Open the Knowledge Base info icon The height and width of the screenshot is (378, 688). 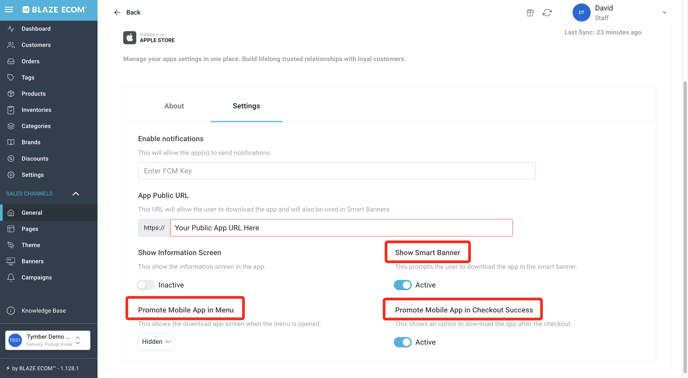(x=11, y=311)
